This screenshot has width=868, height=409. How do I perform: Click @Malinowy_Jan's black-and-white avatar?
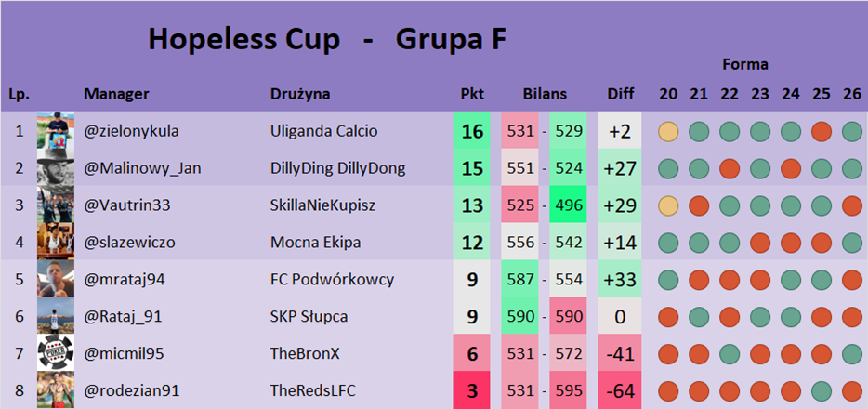click(55, 168)
